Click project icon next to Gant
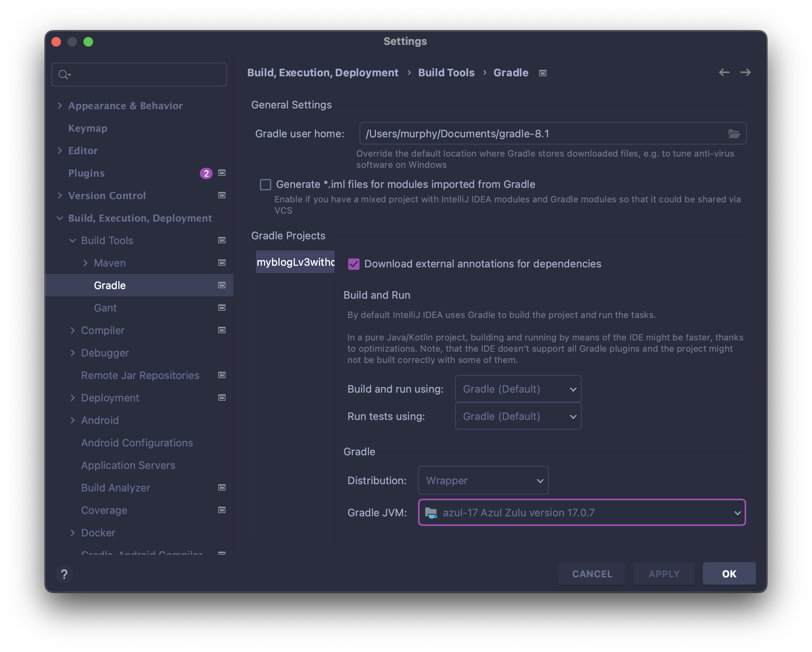The height and width of the screenshot is (652, 812). tap(221, 308)
